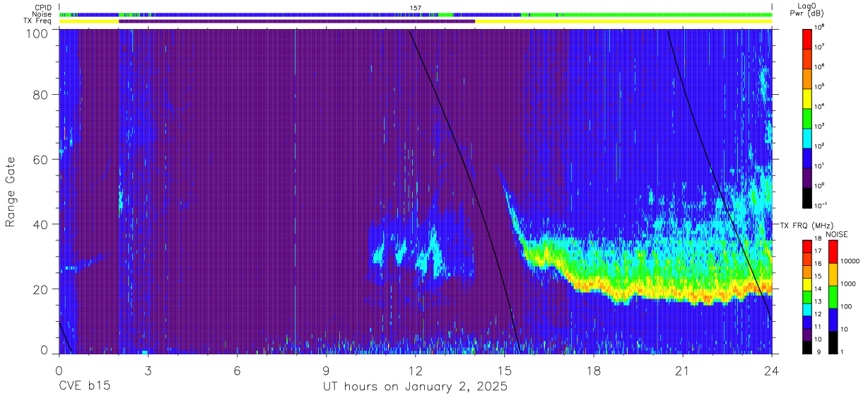
Task: Click the CVE b15 radar label
Action: pyautogui.click(x=84, y=387)
